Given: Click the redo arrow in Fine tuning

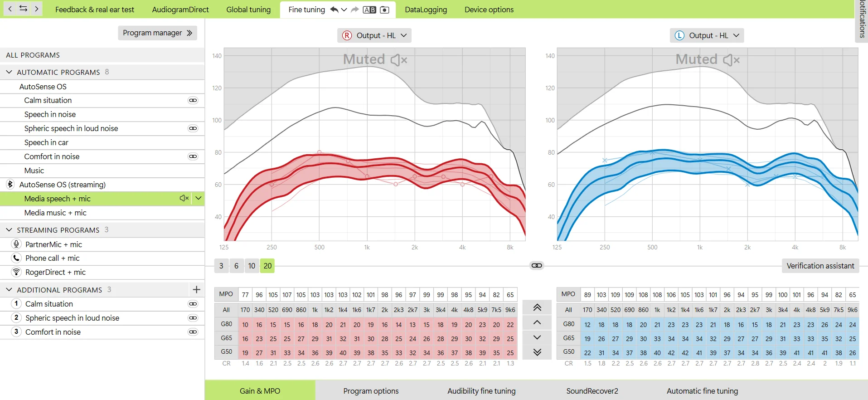Looking at the screenshot, I should 355,10.
